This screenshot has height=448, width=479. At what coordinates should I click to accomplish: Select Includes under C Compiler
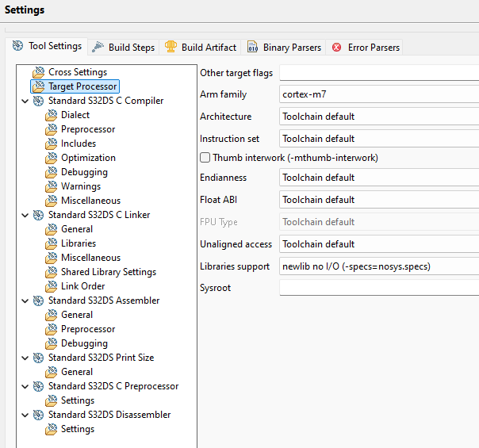pyautogui.click(x=79, y=144)
